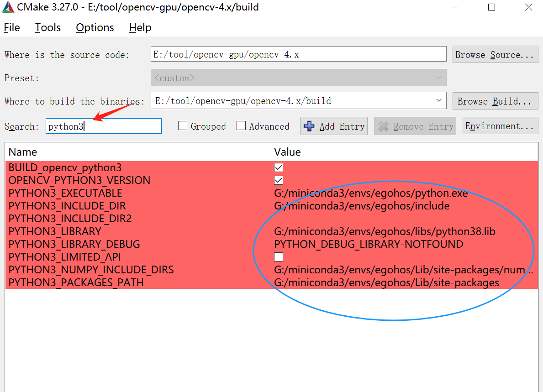
Task: Click the Add Entry button
Action: [333, 126]
